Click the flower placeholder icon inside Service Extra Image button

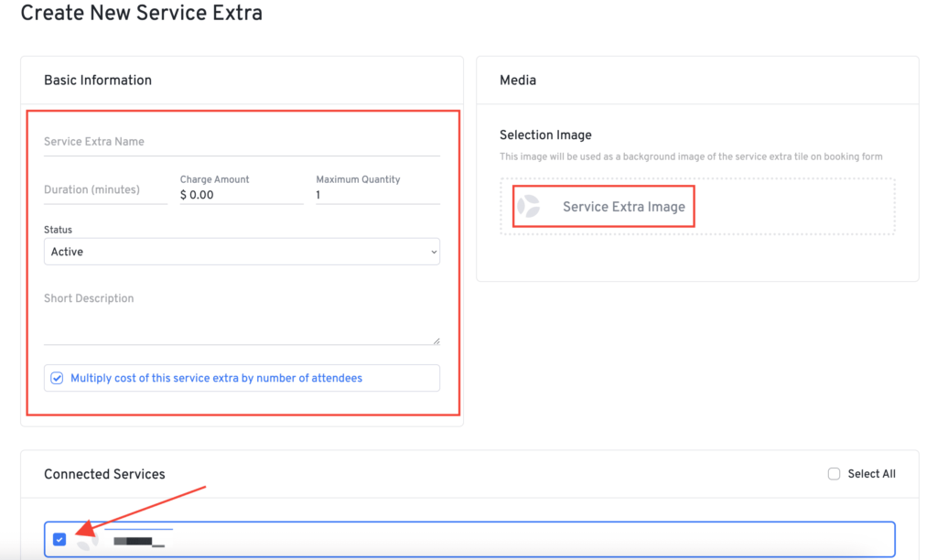point(528,206)
